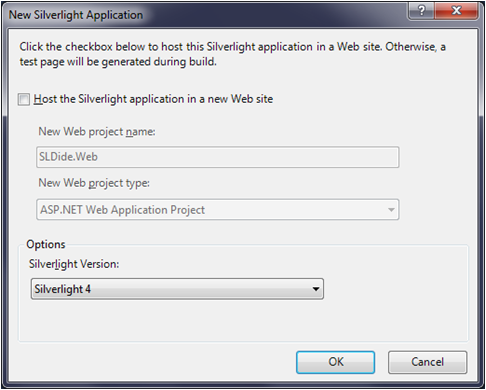Screen dimensions: 486x390
Task: Click the dialog's bottom window border frame
Action: pos(243,385)
